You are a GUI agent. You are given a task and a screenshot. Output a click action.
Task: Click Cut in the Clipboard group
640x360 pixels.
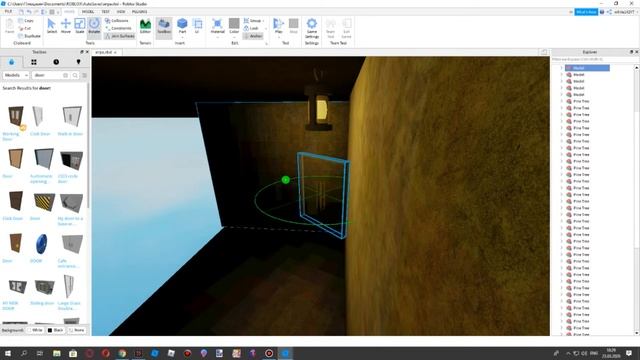point(25,28)
